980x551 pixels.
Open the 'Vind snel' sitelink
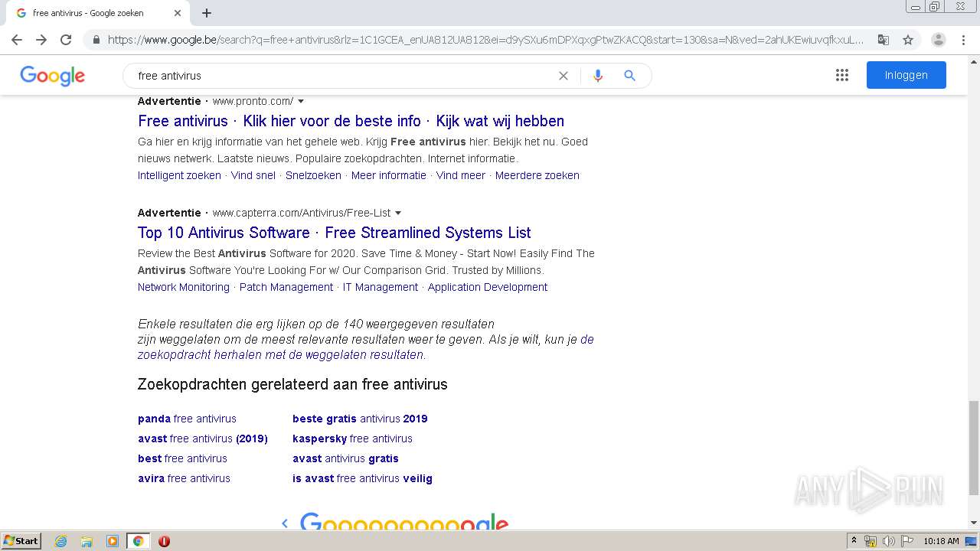(x=253, y=175)
